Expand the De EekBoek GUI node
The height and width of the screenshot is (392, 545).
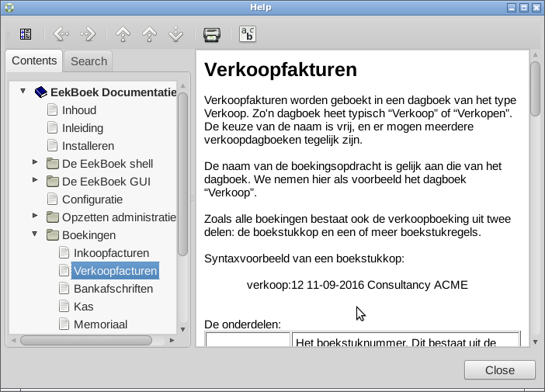(35, 181)
